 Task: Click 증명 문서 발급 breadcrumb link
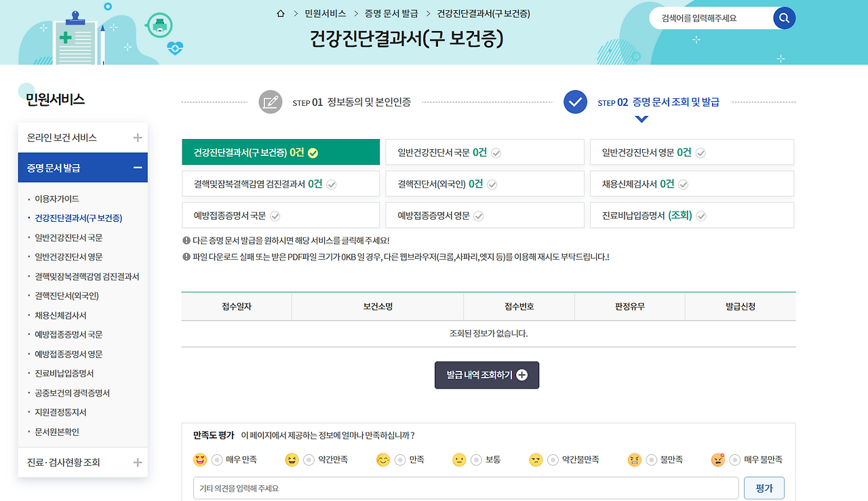(391, 14)
